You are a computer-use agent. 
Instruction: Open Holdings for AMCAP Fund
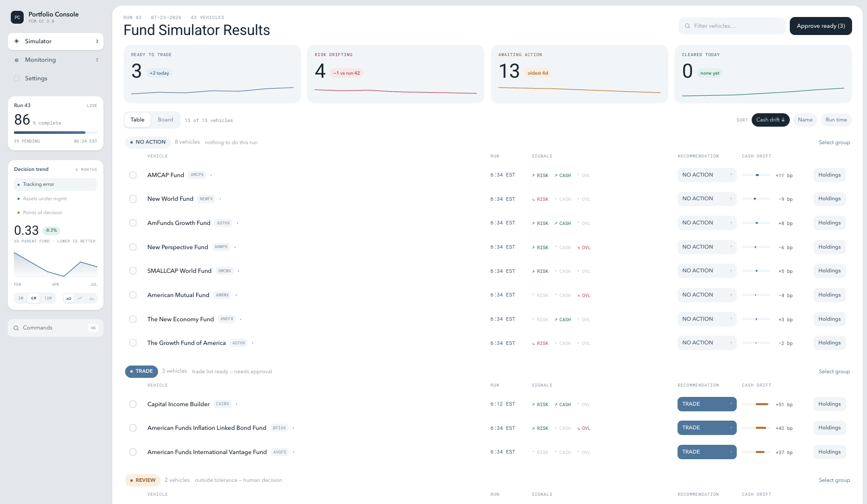(x=829, y=175)
